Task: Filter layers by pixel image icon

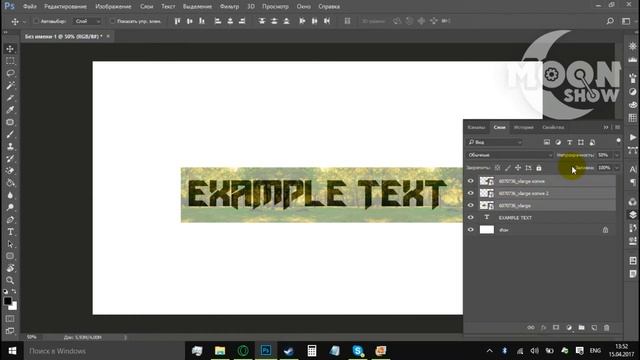Action: (547, 142)
